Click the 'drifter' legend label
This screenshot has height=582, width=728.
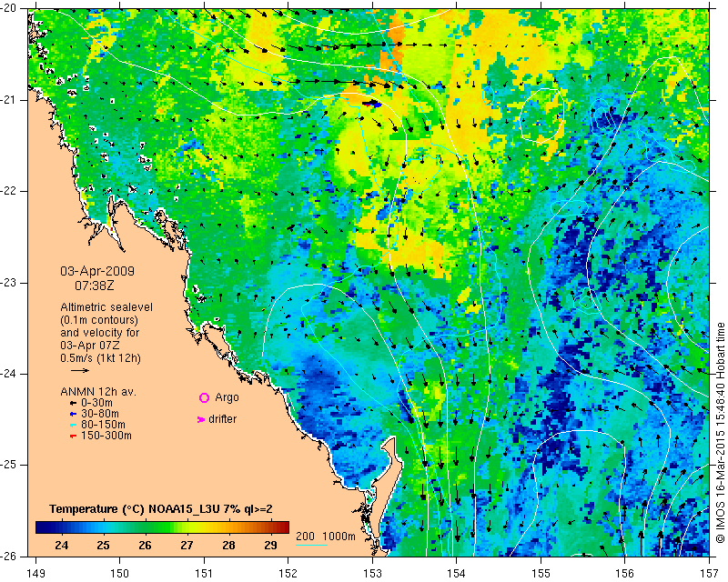point(222,419)
